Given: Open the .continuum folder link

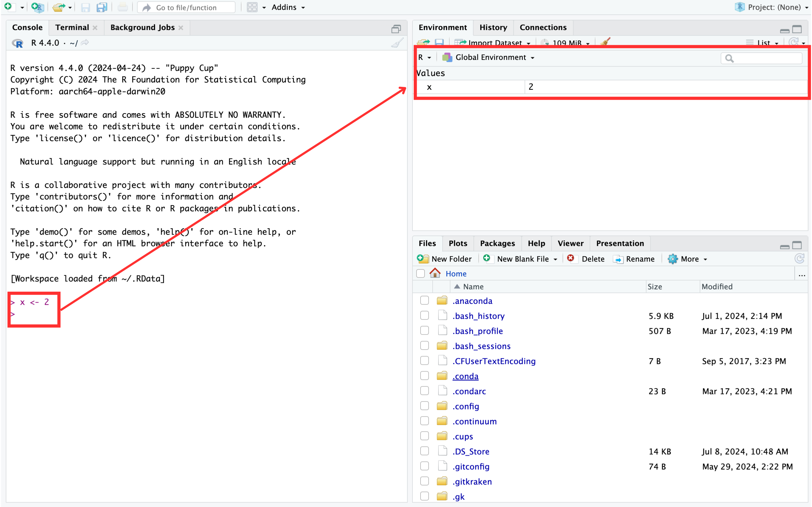Looking at the screenshot, I should (x=475, y=421).
